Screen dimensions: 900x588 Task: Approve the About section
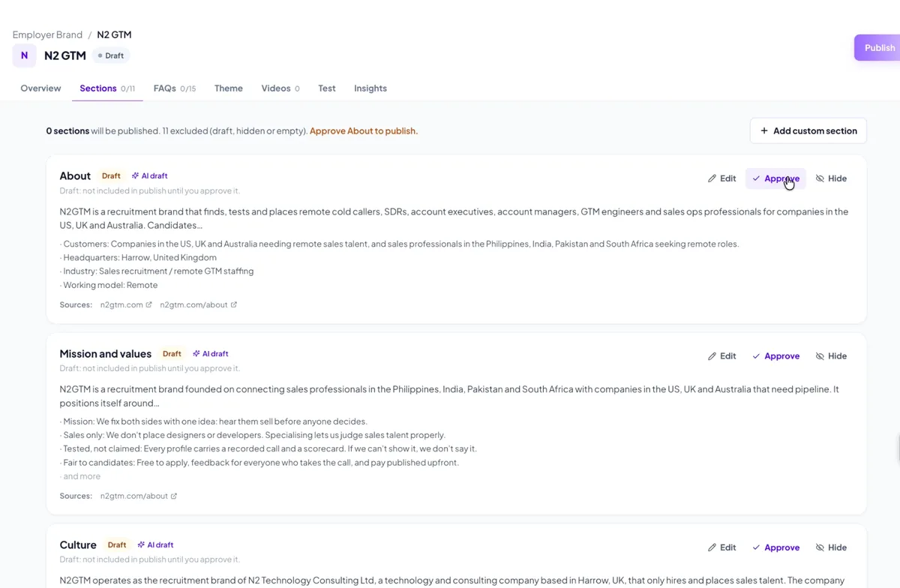775,178
